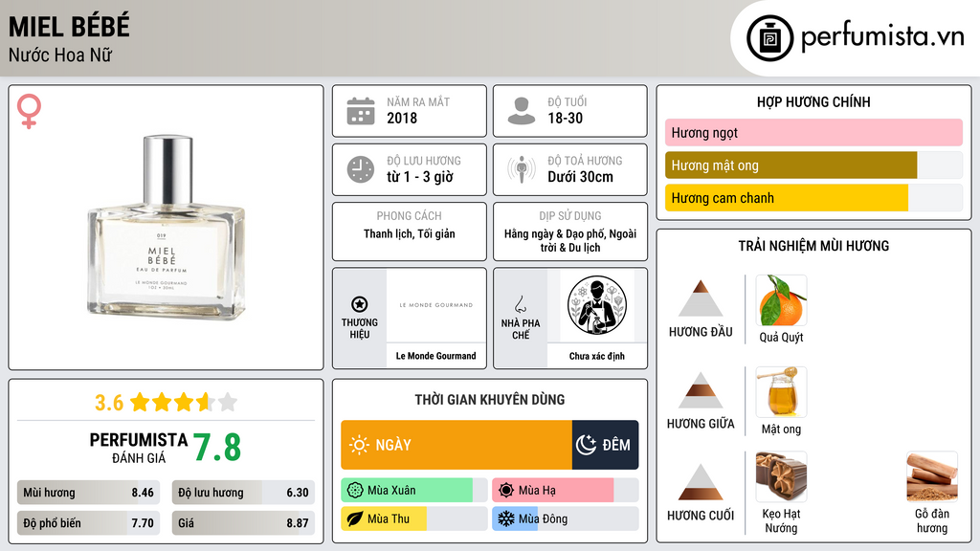Click the Độ phổ biến 7.70 score bar
The height and width of the screenshot is (551, 980).
coord(88,523)
